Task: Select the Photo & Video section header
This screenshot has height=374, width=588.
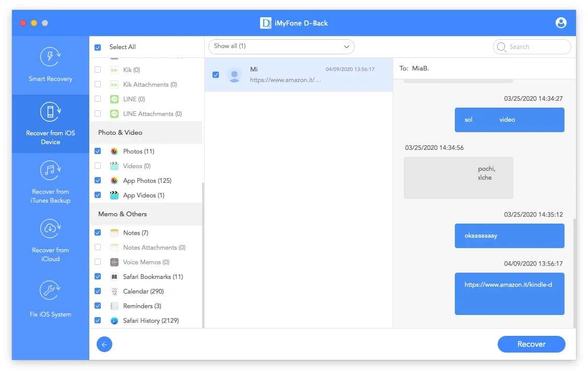Action: point(121,133)
